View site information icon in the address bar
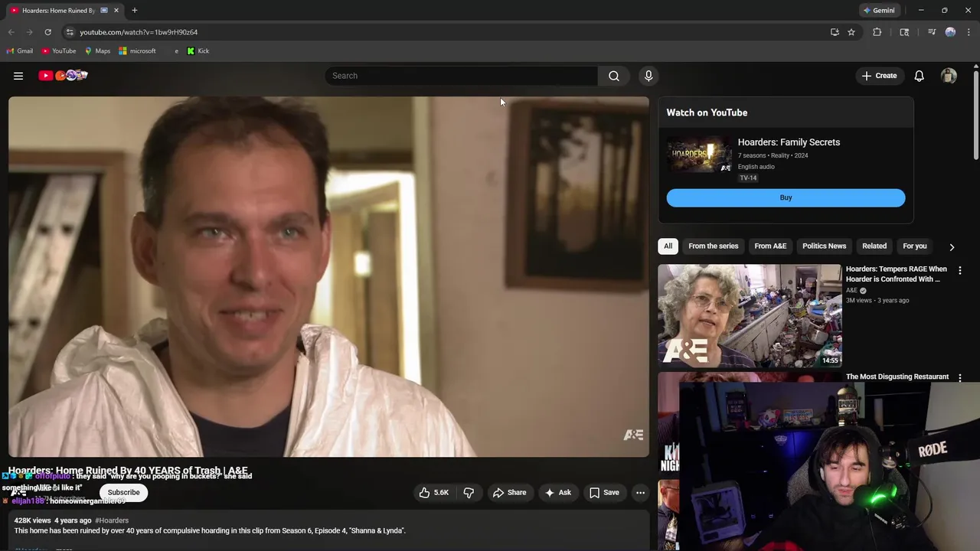The image size is (980, 551). pos(70,32)
